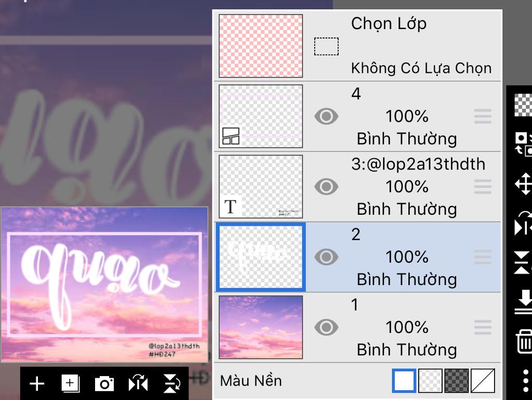This screenshot has width=532, height=400.
Task: Tap the duplicate layer icon
Action: pyautogui.click(x=70, y=384)
